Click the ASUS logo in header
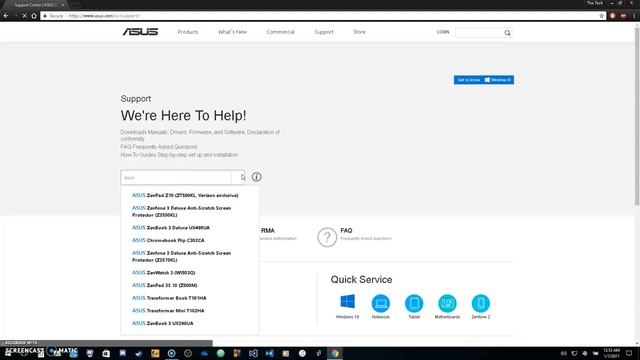 pyautogui.click(x=140, y=32)
